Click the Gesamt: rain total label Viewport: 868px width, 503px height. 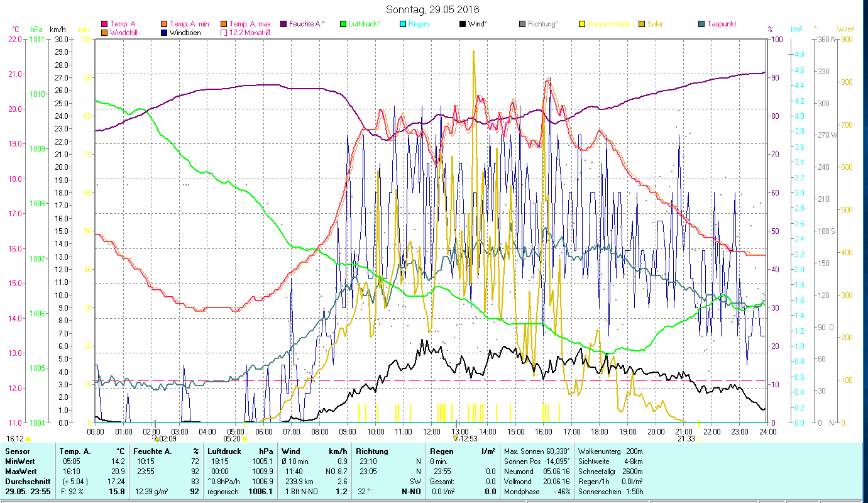(444, 481)
